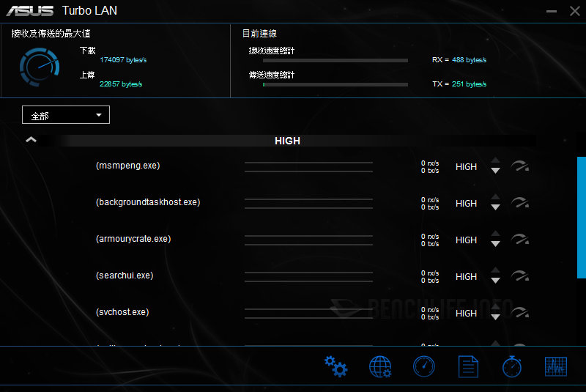Select the (armourycrate.exe) process row
The width and height of the screenshot is (586, 392).
pos(133,239)
